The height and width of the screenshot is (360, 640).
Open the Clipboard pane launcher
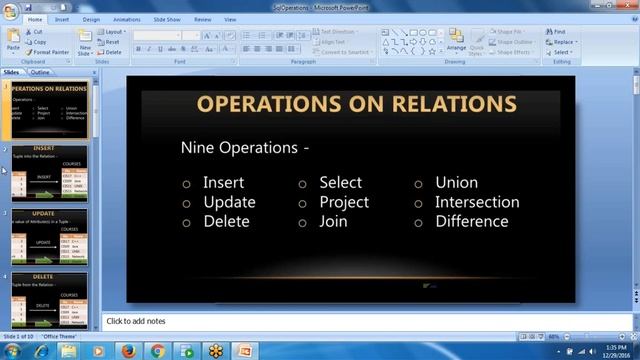[x=68, y=62]
